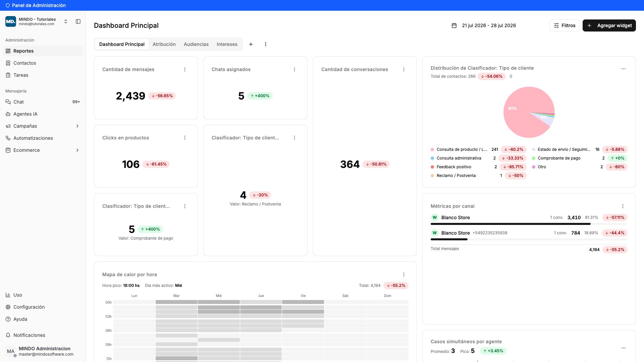This screenshot has height=362, width=644.
Task: Open options for Comprobante de pago clasificador widget
Action: click(185, 206)
